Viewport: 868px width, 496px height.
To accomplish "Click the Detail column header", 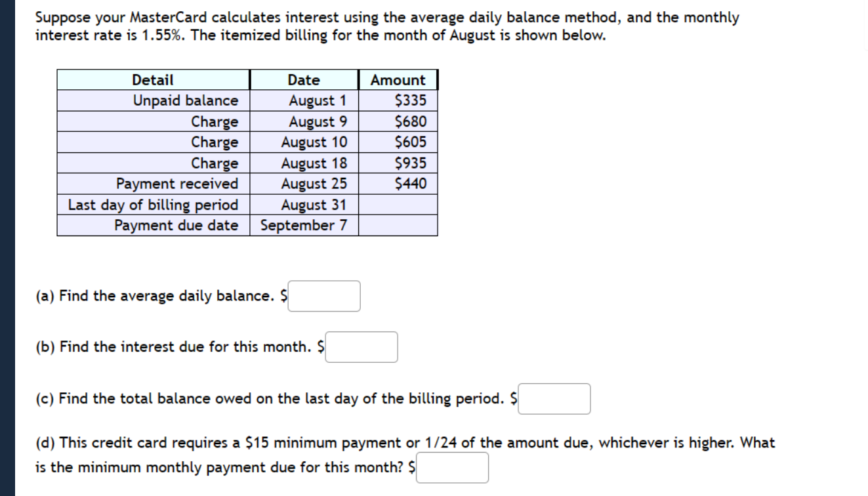I will 153,80.
